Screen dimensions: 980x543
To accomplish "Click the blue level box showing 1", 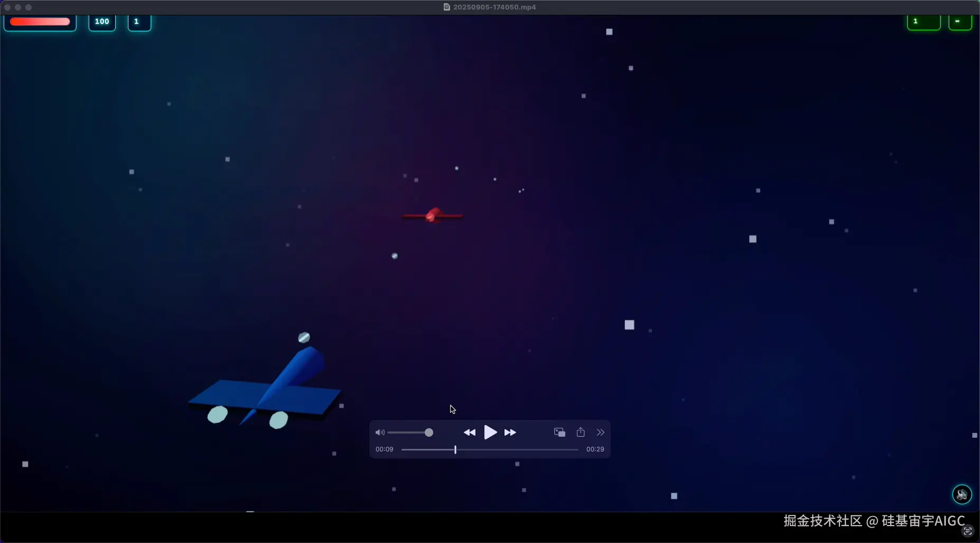I will (139, 22).
